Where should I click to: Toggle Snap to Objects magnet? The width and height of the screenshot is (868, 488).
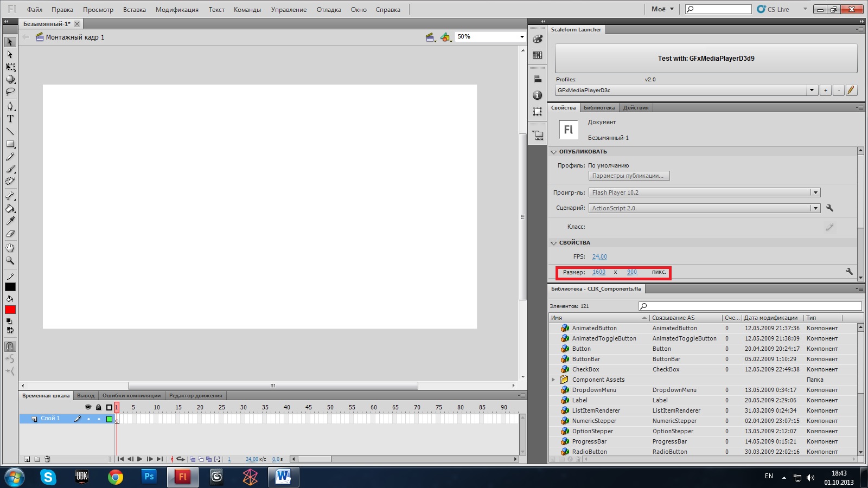click(x=10, y=346)
